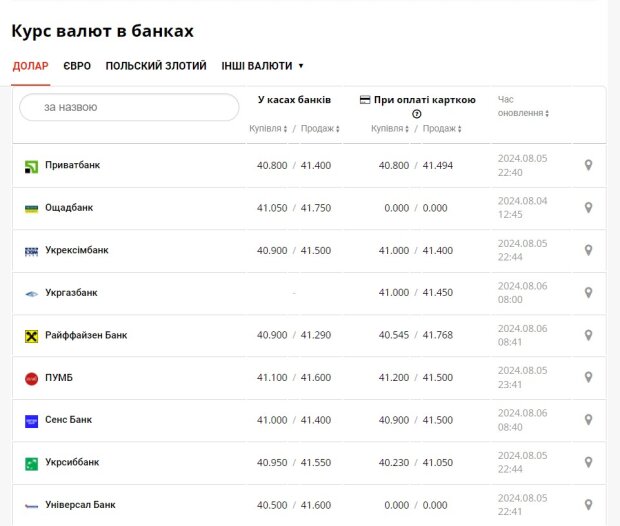Open map pin for Приватбанк row
The width and height of the screenshot is (620, 526).
[x=588, y=165]
